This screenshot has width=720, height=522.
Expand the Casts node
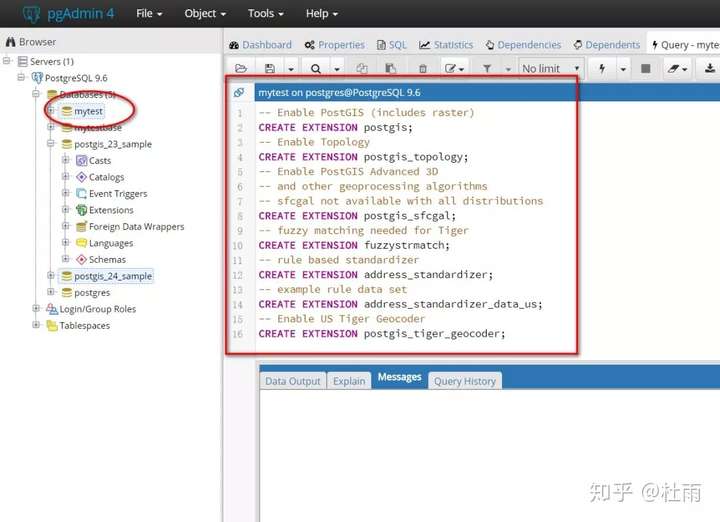[x=66, y=160]
